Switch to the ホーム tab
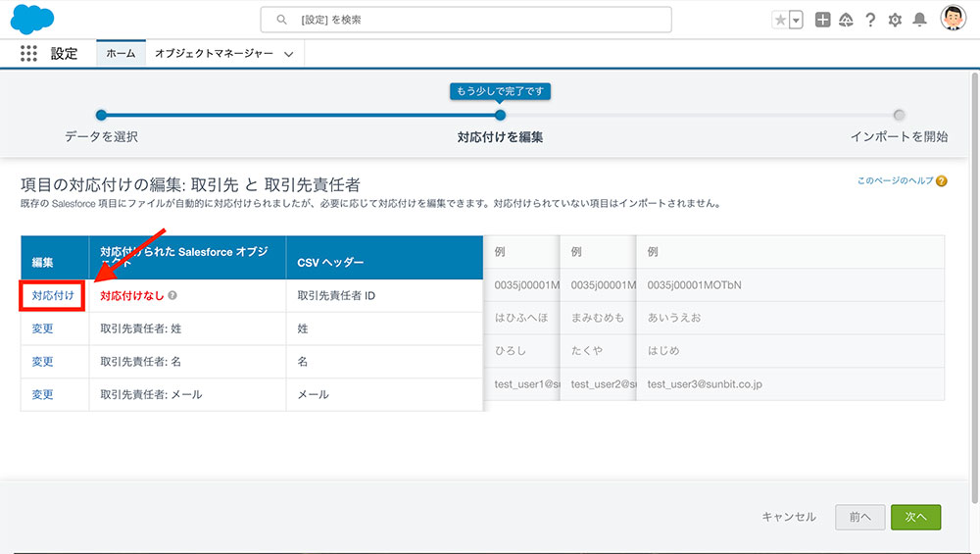The image size is (980, 554). [121, 53]
